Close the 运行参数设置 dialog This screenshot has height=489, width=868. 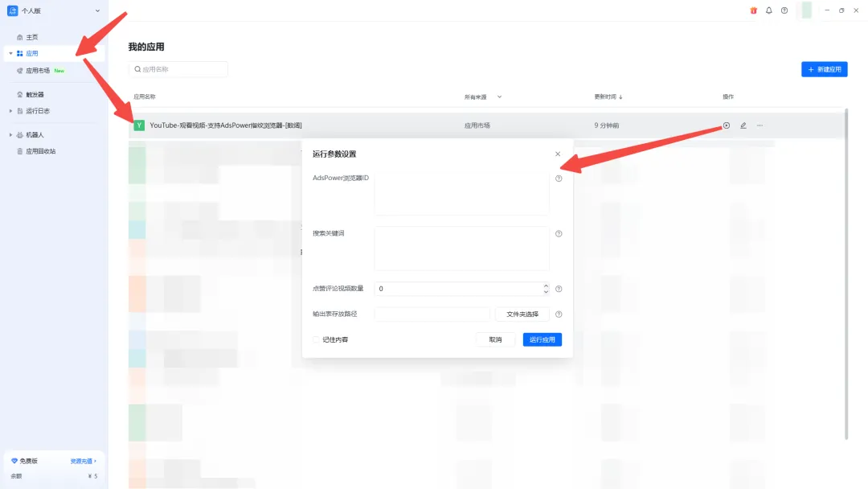click(x=558, y=154)
